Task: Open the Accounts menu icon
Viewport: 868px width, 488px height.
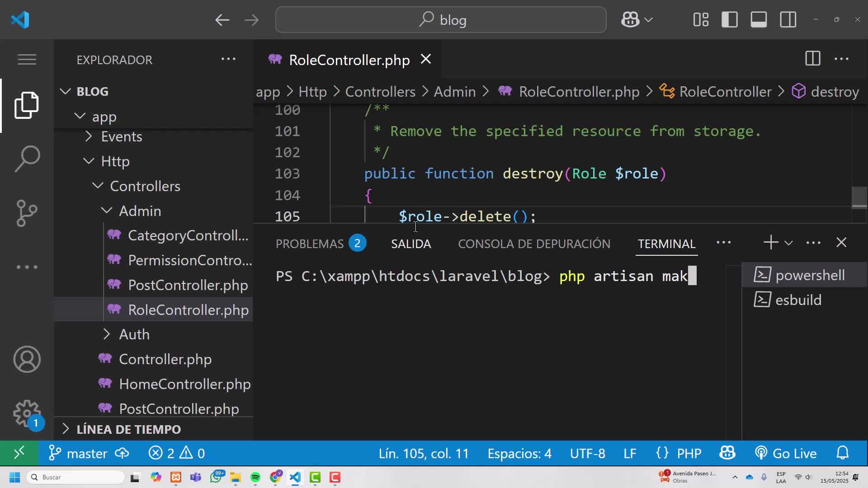Action: 27,359
